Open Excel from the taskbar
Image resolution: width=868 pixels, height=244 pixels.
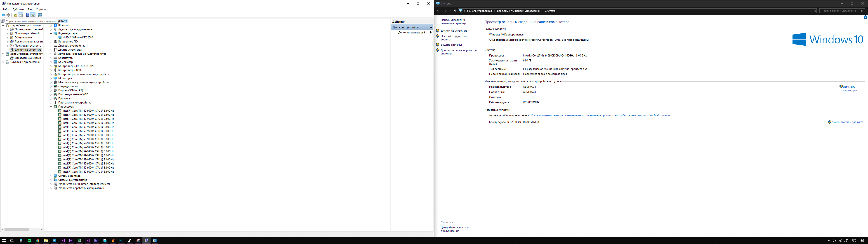pos(80,241)
